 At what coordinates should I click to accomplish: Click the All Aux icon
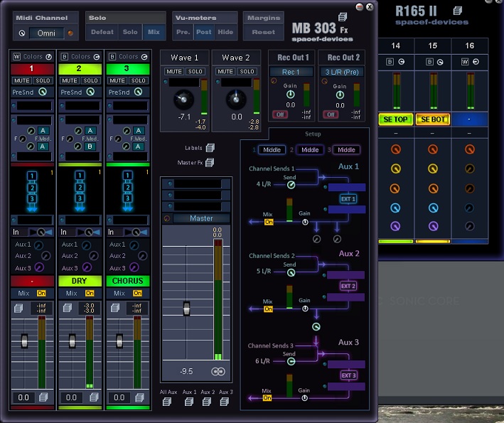pos(168,402)
